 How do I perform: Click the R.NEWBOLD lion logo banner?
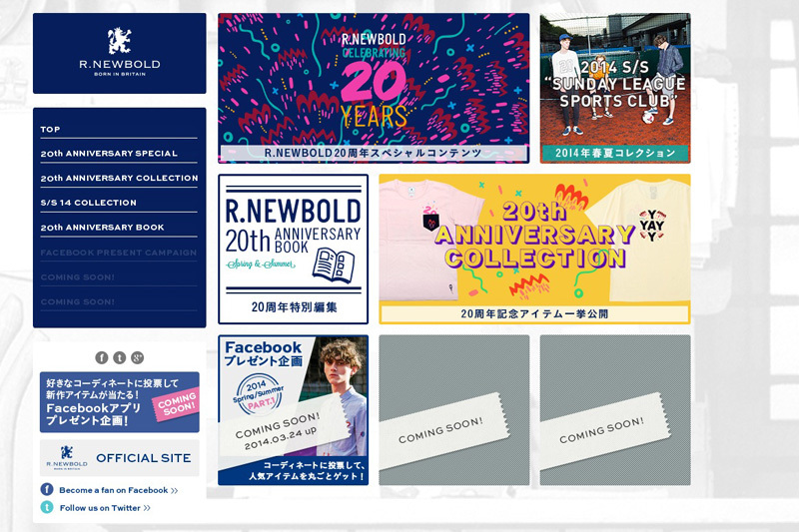(119, 54)
